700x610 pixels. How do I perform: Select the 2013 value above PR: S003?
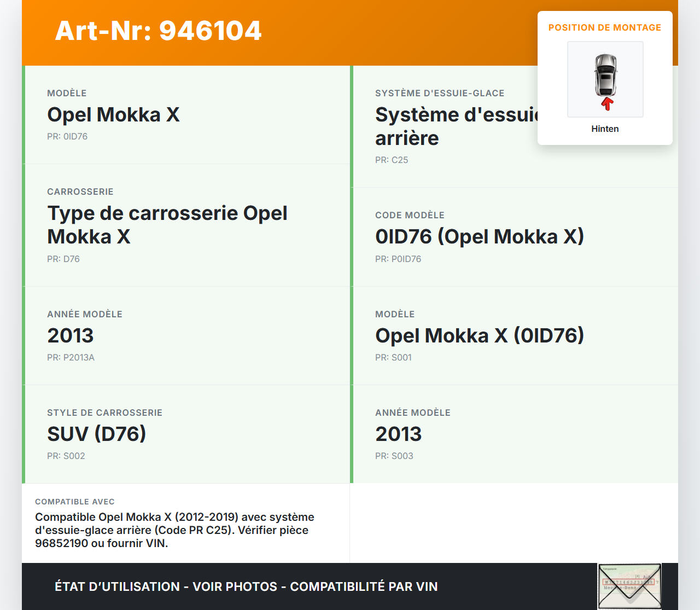tap(399, 434)
